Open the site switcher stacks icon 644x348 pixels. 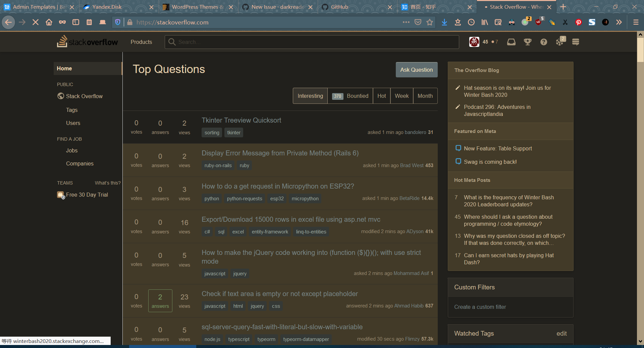(576, 42)
